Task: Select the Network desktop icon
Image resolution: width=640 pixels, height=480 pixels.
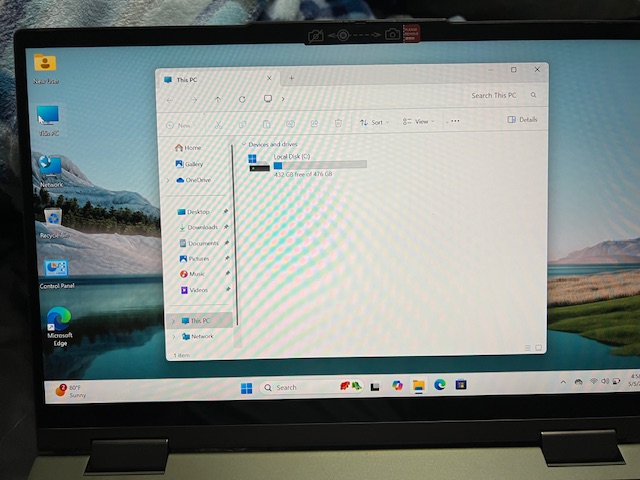Action: (51, 171)
